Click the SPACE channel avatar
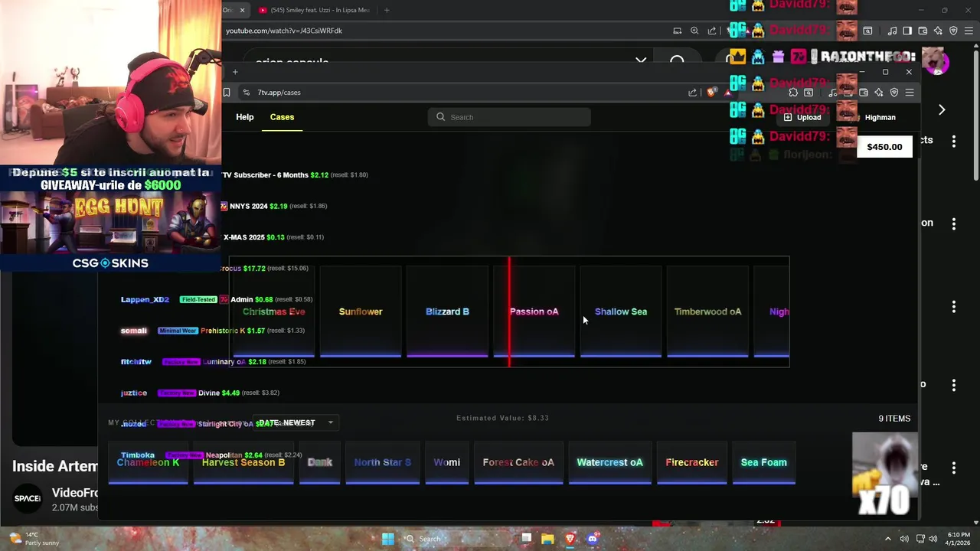 point(28,498)
